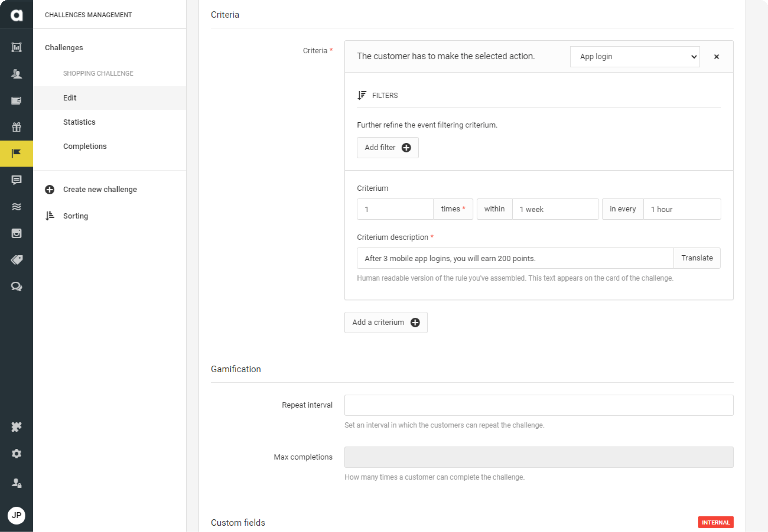Viewport: 768px width, 532px height.
Task: Open the App login action dropdown
Action: tap(634, 56)
